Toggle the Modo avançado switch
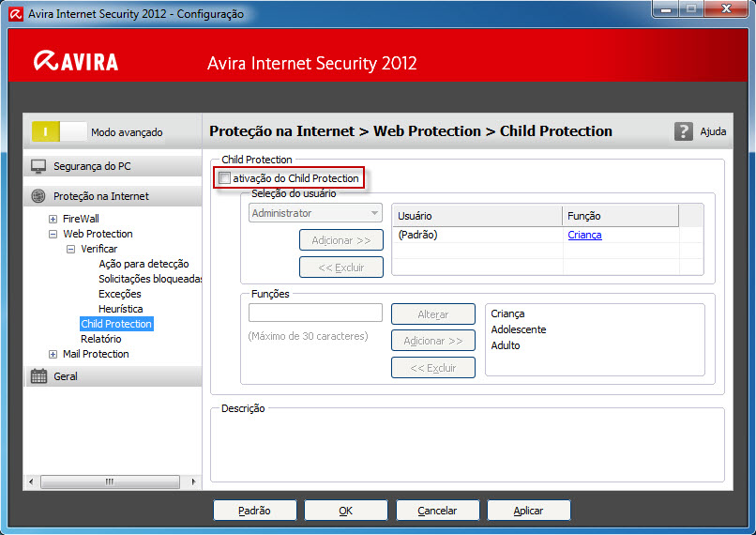756x535 pixels. (59, 131)
